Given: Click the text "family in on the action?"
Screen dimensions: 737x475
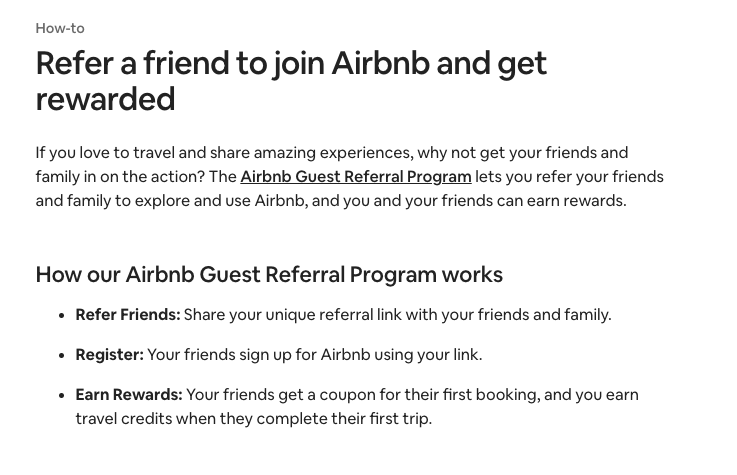Looking at the screenshot, I should click(121, 177).
